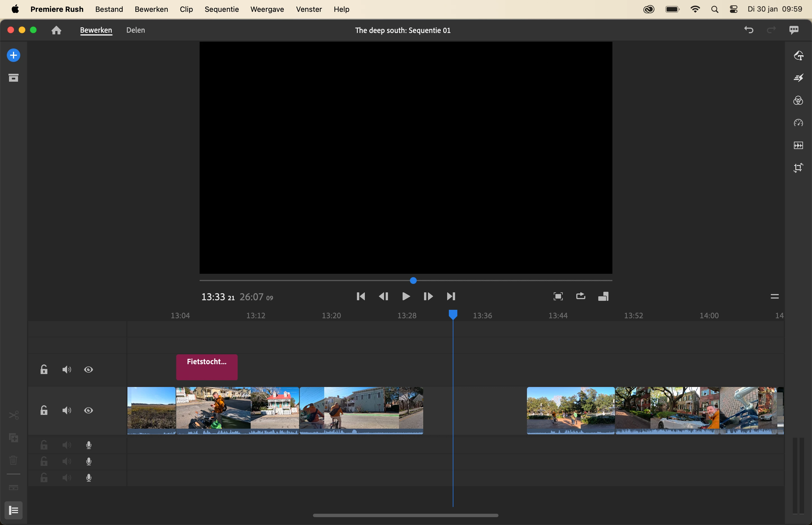Mute the main video track
Viewport: 812px width, 525px height.
pyautogui.click(x=67, y=410)
